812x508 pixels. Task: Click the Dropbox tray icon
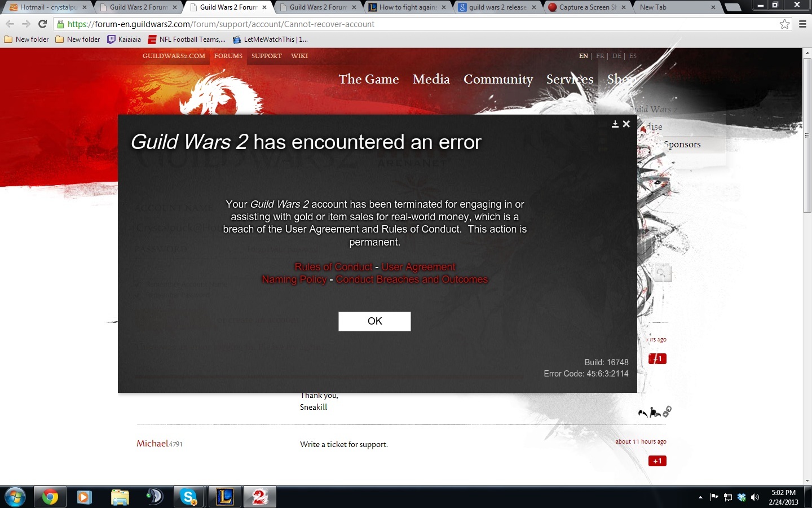pos(742,497)
